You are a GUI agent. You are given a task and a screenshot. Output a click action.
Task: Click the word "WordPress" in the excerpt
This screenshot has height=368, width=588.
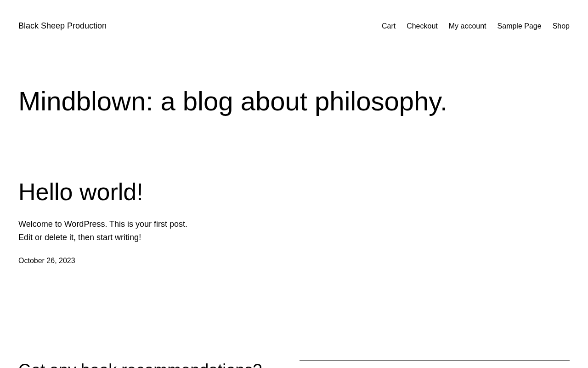pos(85,224)
